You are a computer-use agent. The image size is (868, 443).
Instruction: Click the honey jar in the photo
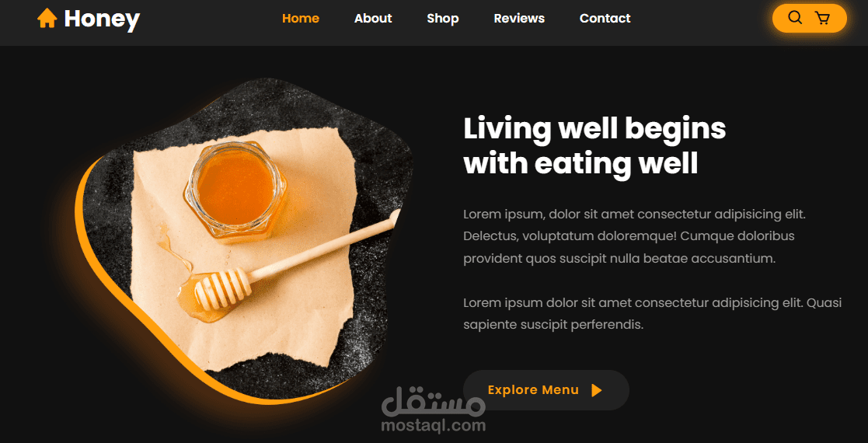pos(235,191)
